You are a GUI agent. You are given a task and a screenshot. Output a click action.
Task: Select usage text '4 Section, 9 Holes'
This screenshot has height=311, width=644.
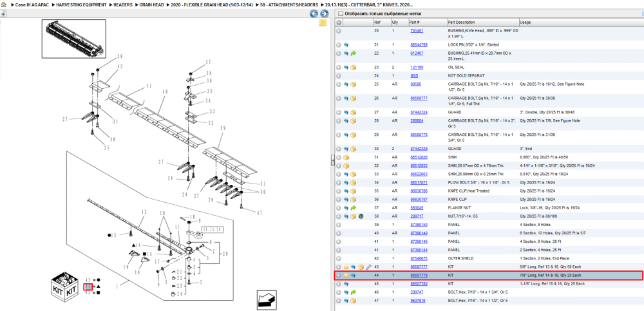(x=536, y=225)
